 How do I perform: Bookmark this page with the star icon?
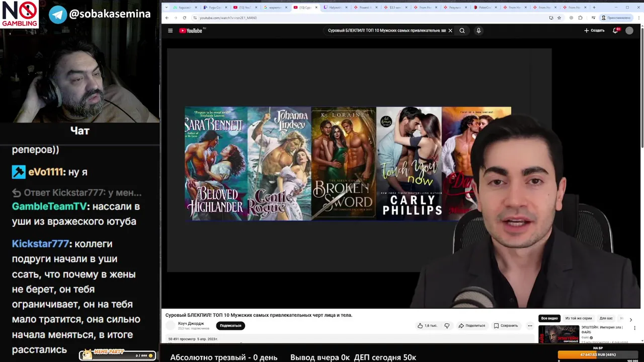click(559, 18)
